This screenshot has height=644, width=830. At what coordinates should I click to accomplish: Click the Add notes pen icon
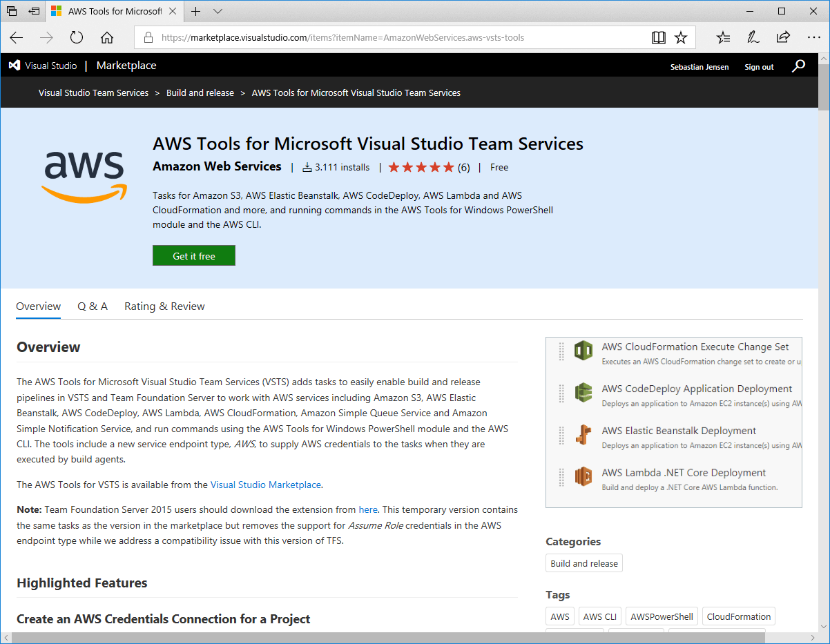[753, 38]
